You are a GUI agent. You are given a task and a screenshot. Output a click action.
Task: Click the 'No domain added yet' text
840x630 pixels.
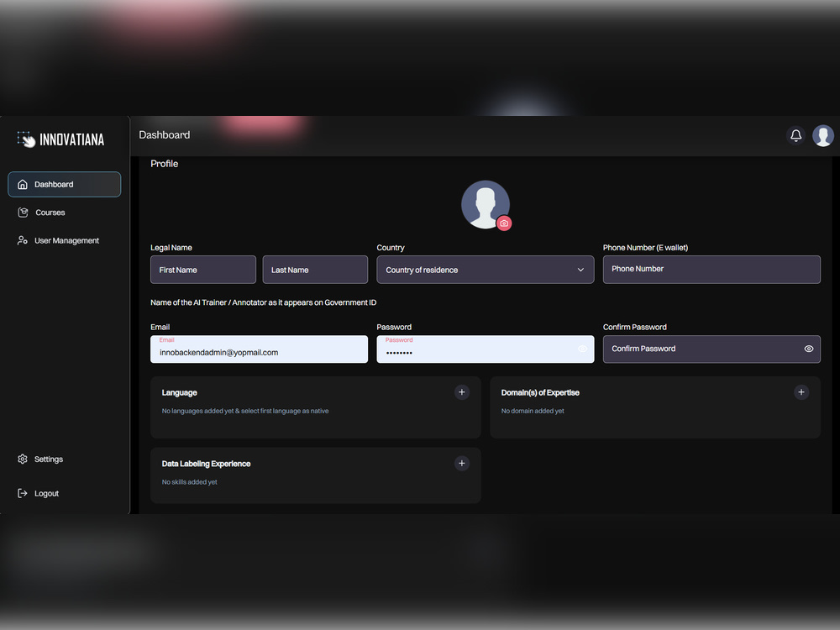[x=533, y=411]
